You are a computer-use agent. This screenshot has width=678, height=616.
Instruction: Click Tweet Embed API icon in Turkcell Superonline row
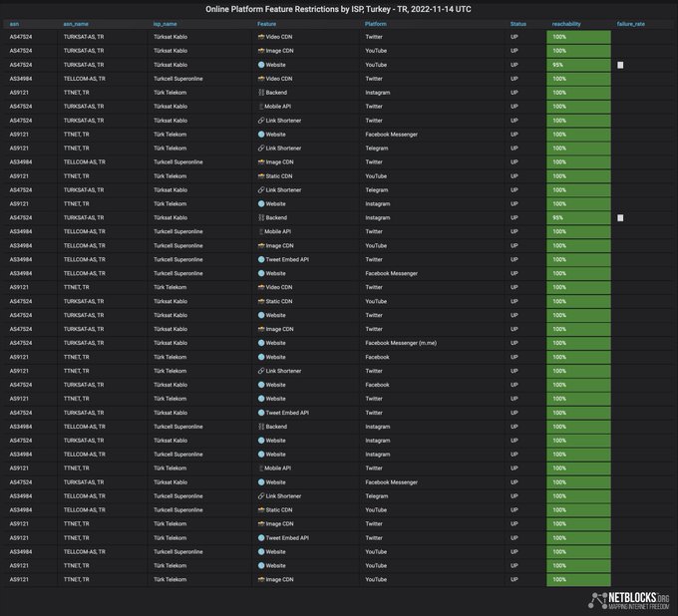pyautogui.click(x=261, y=260)
